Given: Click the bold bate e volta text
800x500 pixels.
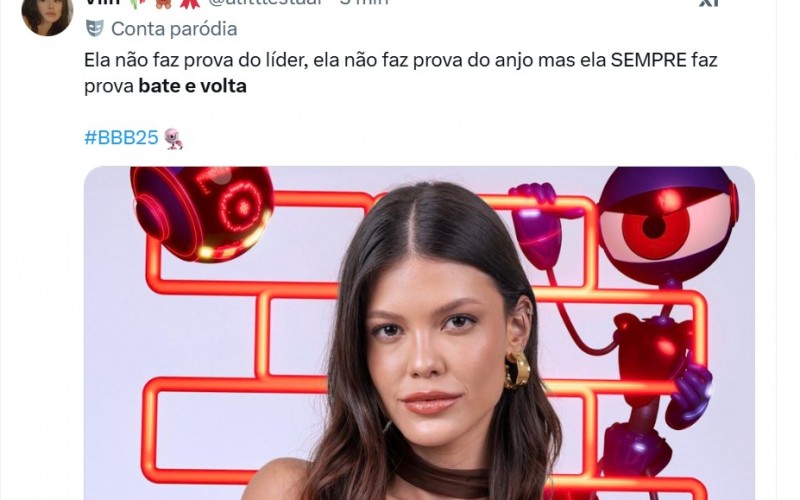Looking at the screenshot, I should [193, 86].
